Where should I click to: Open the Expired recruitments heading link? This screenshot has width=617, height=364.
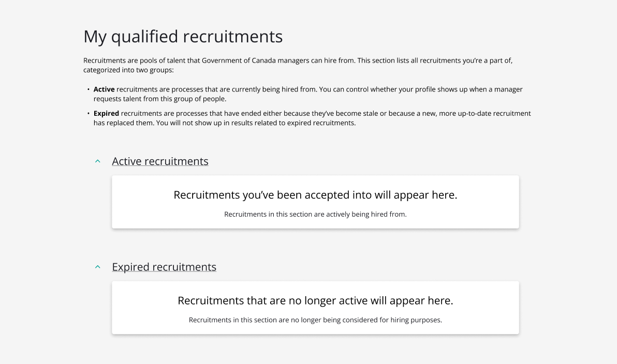(x=164, y=267)
